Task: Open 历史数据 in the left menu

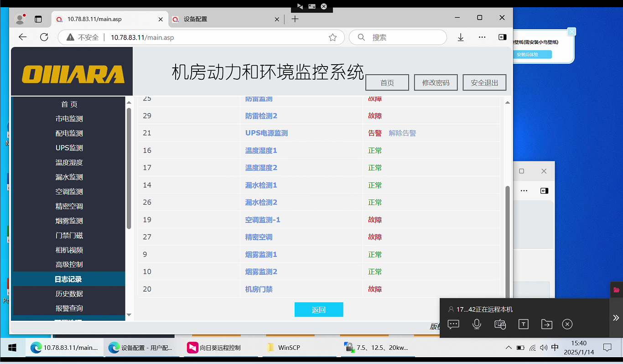Action: 69,294
